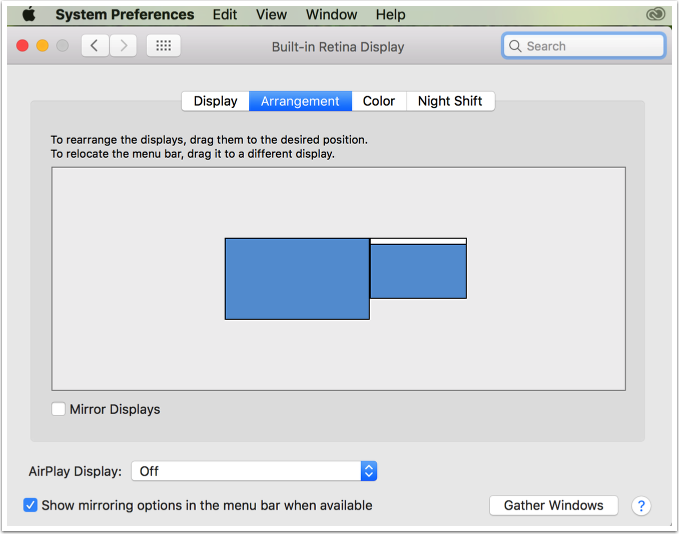
Task: Click the white menu bar on right display
Action: pyautogui.click(x=418, y=241)
